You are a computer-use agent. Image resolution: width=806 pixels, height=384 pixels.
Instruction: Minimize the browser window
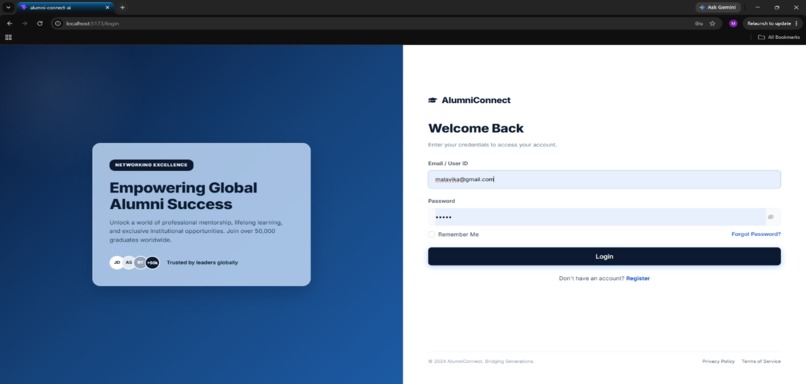click(758, 8)
